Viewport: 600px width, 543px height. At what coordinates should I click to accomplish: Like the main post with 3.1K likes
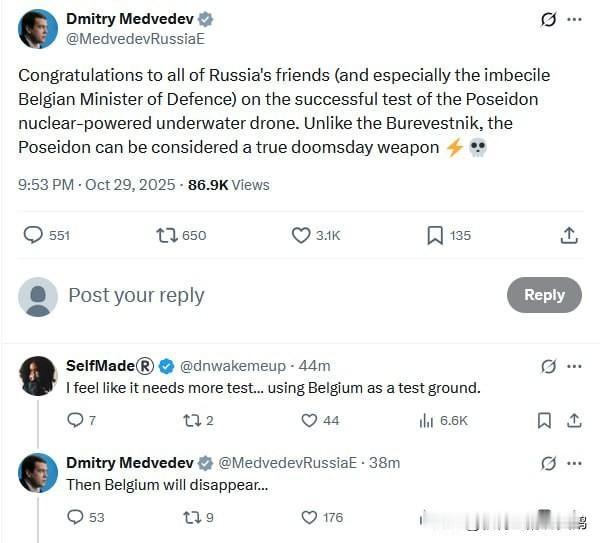click(301, 235)
